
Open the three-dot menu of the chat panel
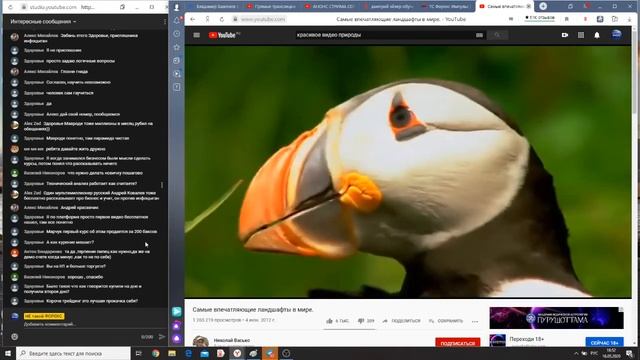coord(164,22)
